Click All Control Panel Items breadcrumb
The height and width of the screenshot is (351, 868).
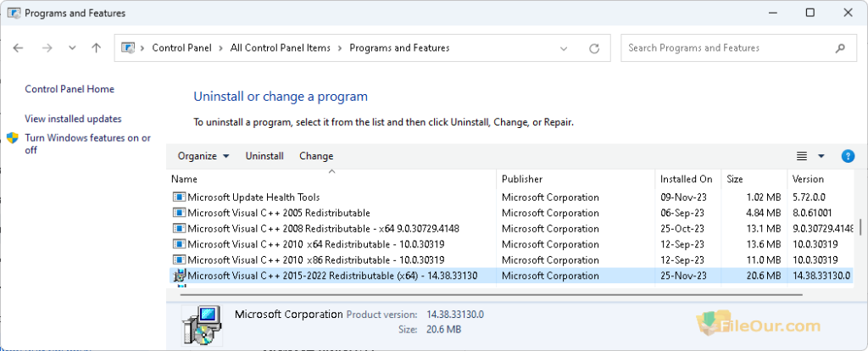click(x=280, y=48)
